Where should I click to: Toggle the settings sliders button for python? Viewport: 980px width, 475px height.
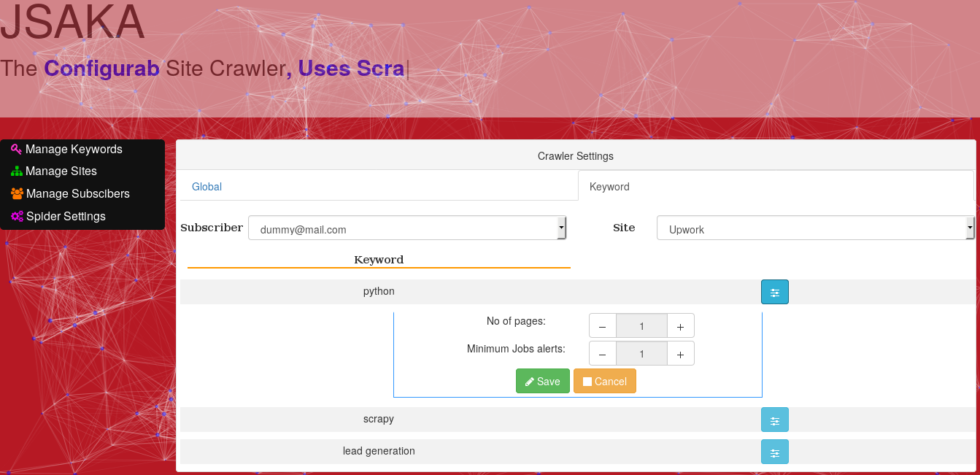[x=775, y=292]
